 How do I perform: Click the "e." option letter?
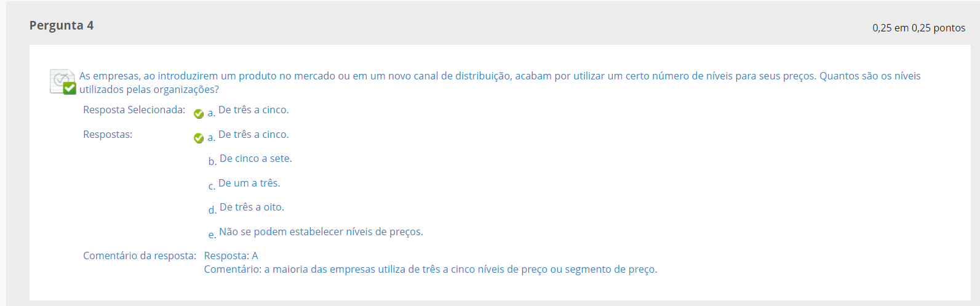point(212,235)
